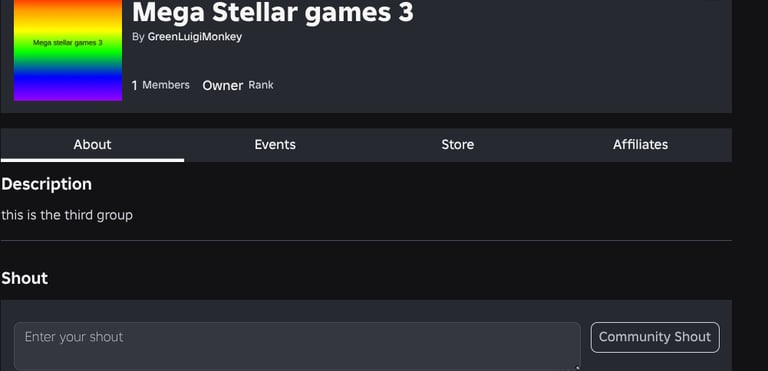Go to the Store tab
768x371 pixels.
pyautogui.click(x=457, y=145)
